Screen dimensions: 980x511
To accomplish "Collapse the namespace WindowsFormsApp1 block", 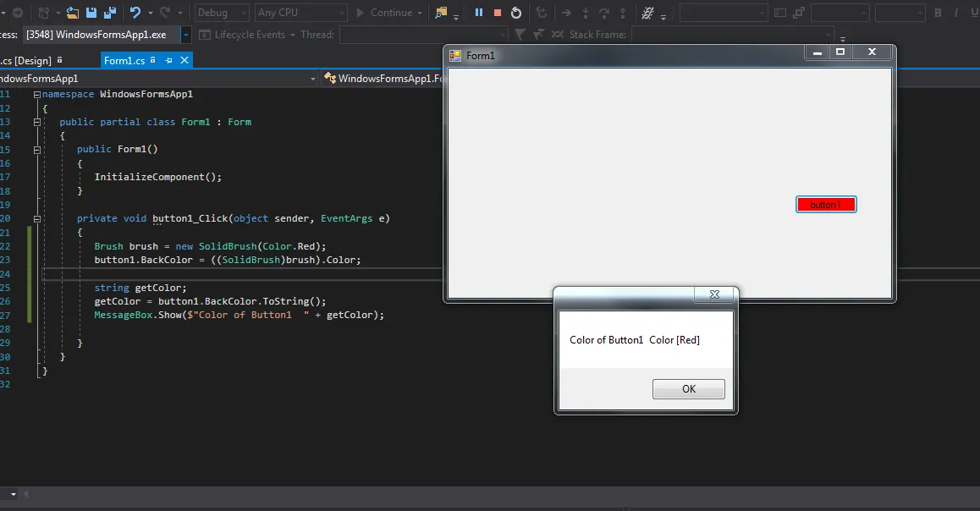I will click(x=36, y=95).
